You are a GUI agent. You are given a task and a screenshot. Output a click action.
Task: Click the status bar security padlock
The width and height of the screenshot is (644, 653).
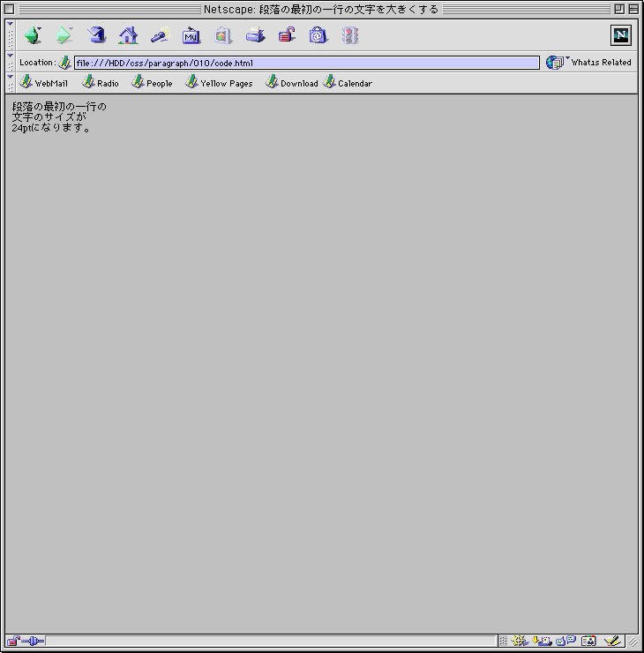pos(13,641)
